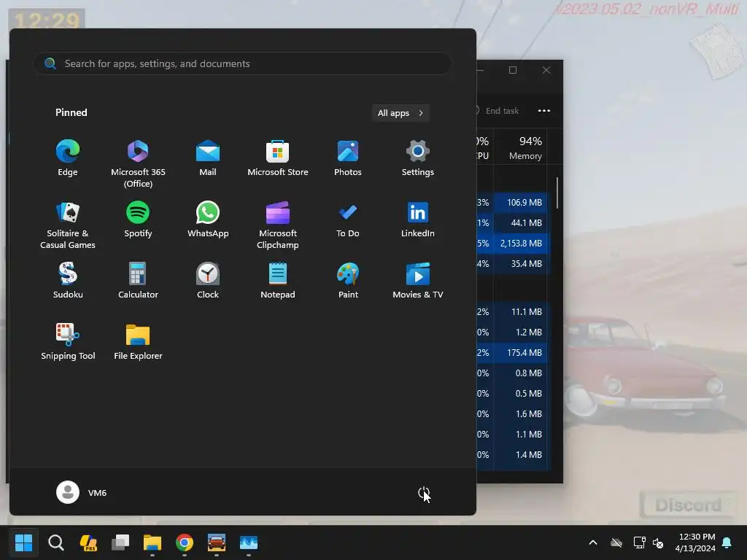This screenshot has width=747, height=560.
Task: Open taskbar Search
Action: 55,542
